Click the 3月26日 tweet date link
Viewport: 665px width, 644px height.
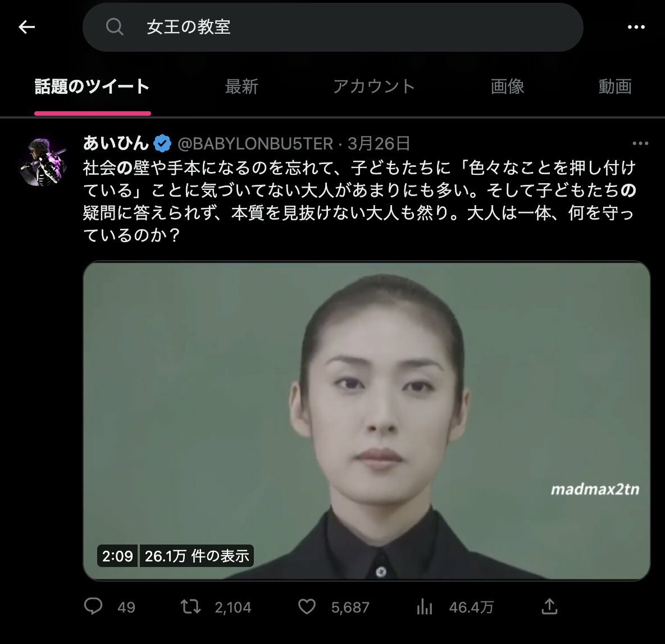[379, 144]
